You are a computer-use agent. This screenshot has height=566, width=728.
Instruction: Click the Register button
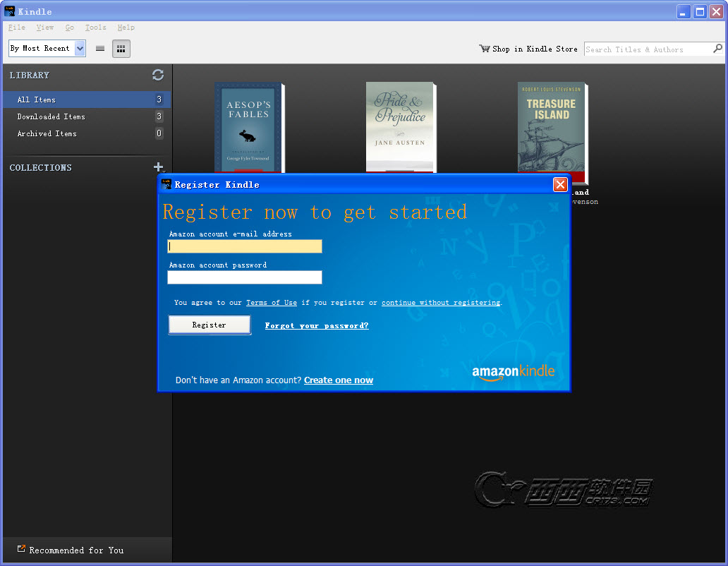click(x=210, y=325)
